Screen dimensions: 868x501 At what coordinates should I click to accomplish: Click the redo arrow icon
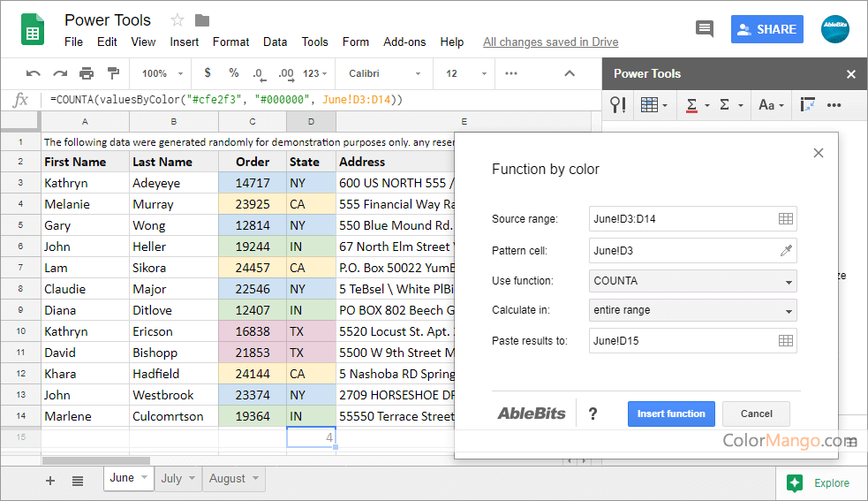pyautogui.click(x=60, y=73)
